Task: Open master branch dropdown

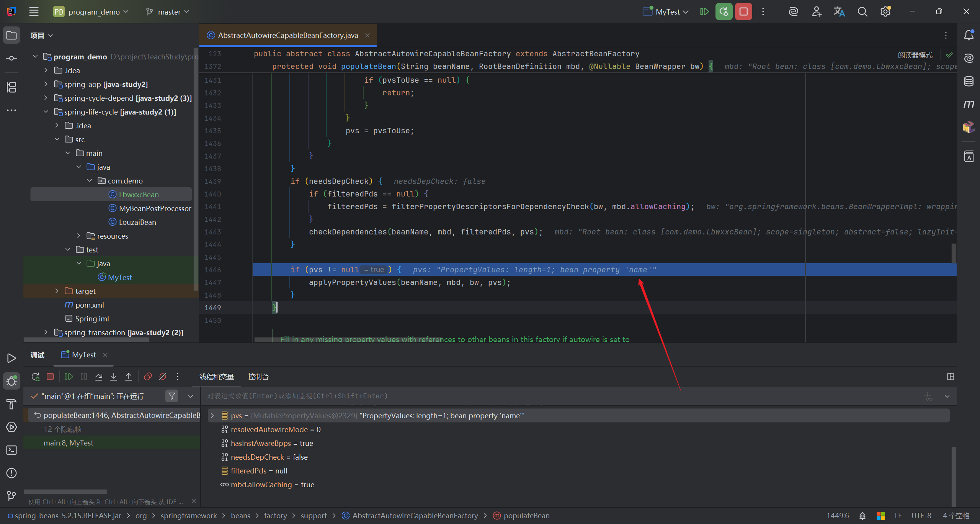Action: pyautogui.click(x=168, y=11)
